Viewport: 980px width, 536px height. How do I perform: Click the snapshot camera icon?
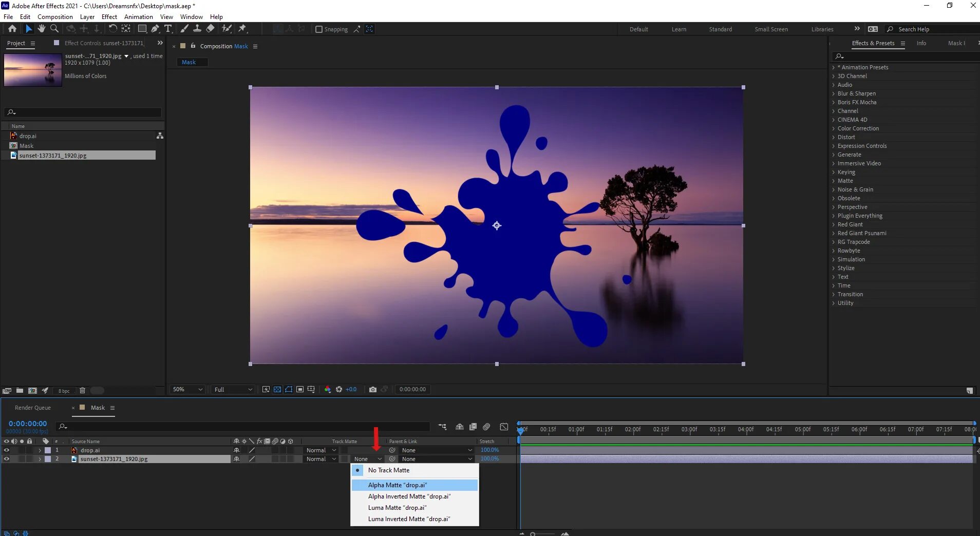point(373,390)
